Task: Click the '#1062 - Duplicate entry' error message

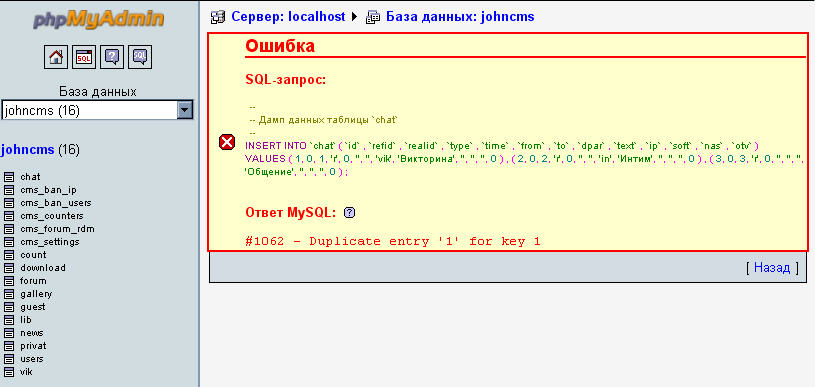Action: 392,241
